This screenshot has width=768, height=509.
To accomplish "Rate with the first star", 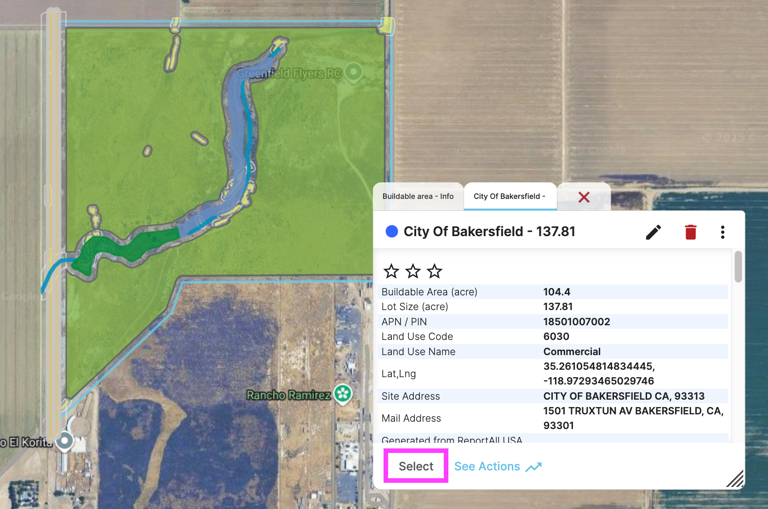I will [391, 271].
